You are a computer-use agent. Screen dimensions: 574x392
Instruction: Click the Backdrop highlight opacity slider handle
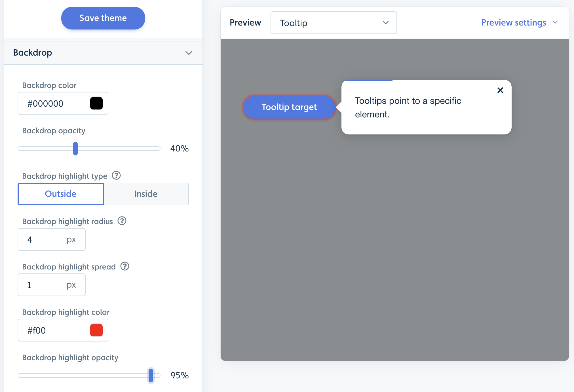[151, 376]
